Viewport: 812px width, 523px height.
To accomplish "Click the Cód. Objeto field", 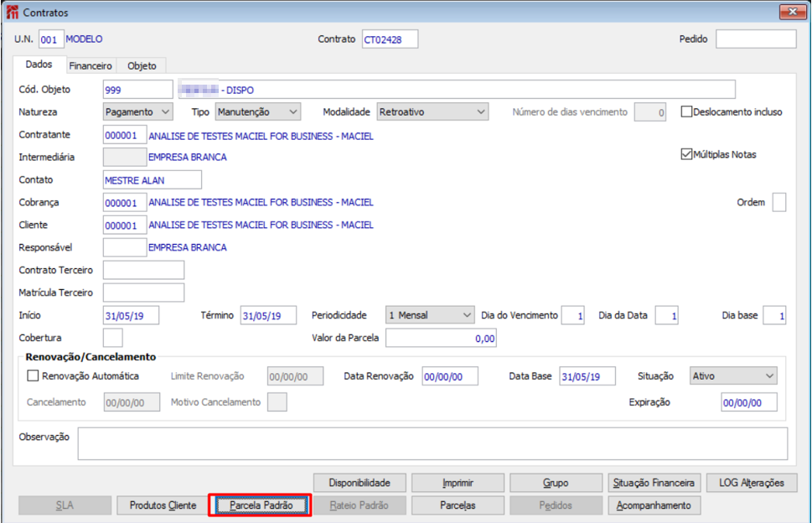I will coord(137,90).
